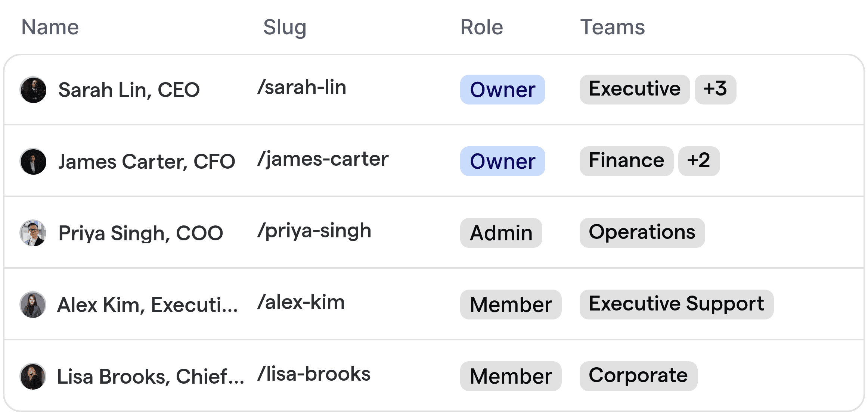Open James Carter's profile picture
The width and height of the screenshot is (868, 415).
(x=33, y=162)
